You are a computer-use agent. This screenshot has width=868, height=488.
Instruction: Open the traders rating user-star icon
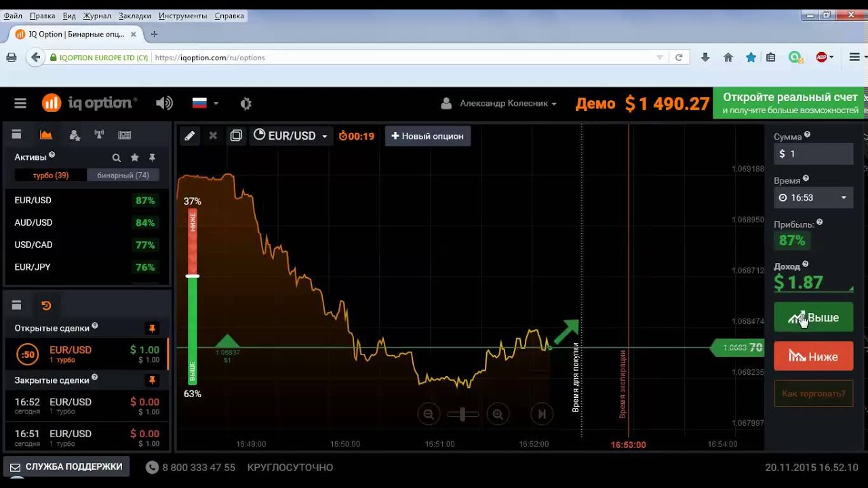[x=75, y=135]
